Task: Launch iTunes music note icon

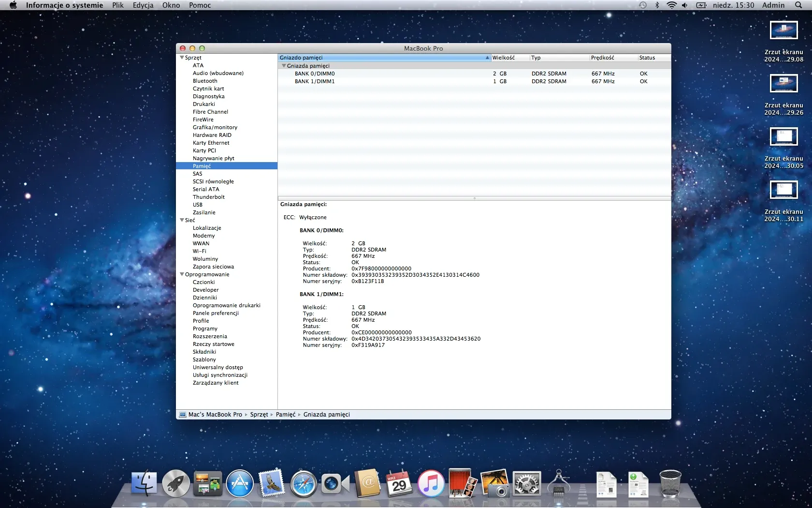Action: tap(431, 483)
